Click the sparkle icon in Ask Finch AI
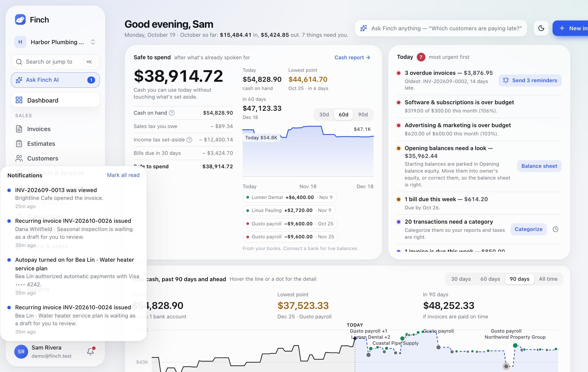 pyautogui.click(x=19, y=80)
